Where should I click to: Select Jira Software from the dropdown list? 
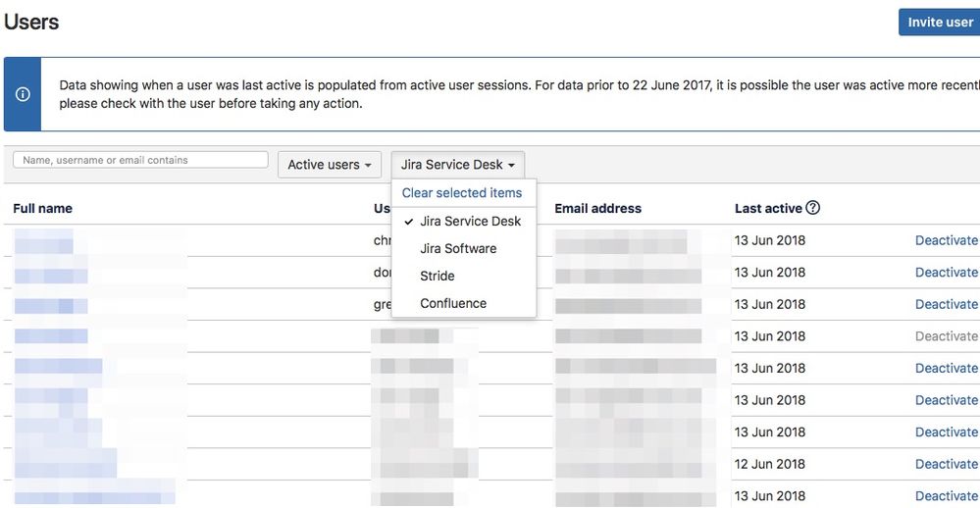[x=464, y=249]
